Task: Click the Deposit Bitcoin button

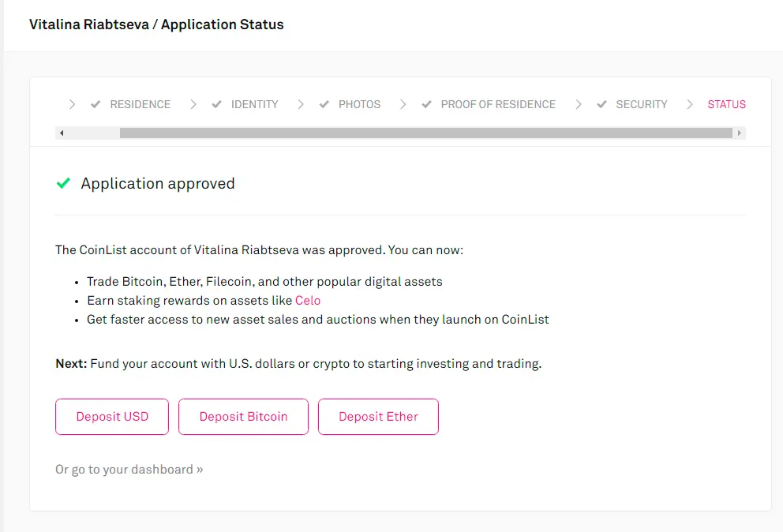Action: tap(243, 417)
